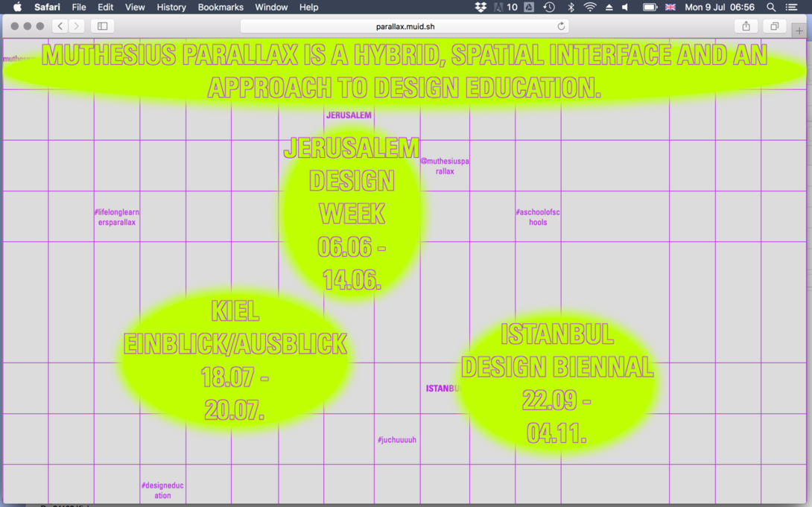This screenshot has width=812, height=507.
Task: Click the small ISTANBUL label
Action: tap(443, 389)
